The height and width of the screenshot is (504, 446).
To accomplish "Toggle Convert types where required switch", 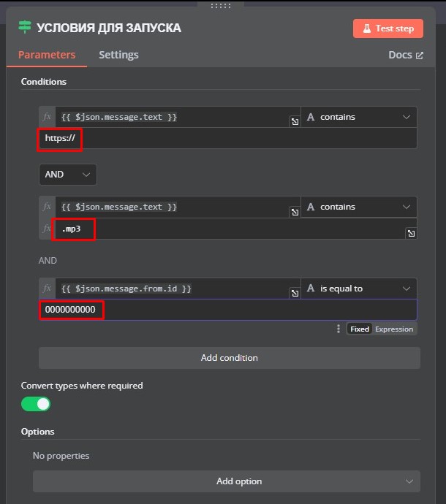I will pos(36,404).
